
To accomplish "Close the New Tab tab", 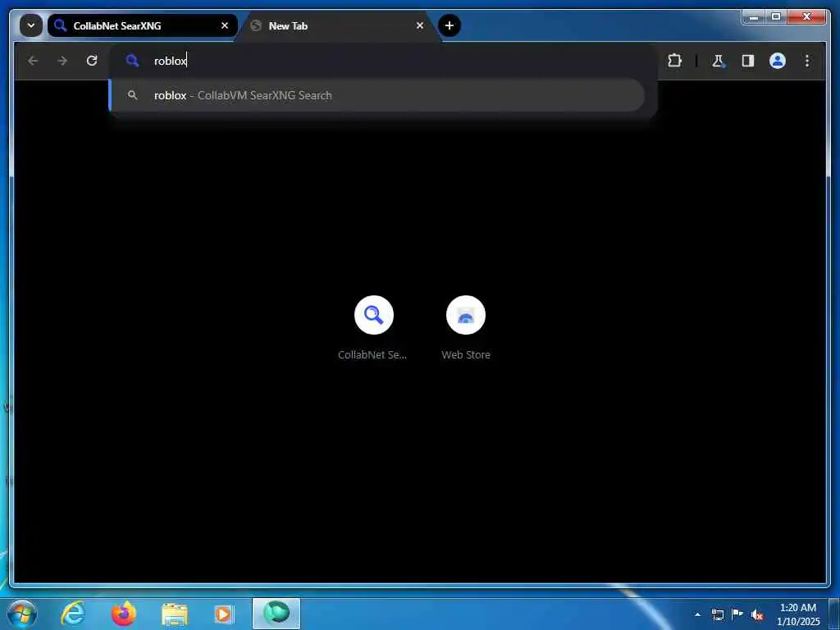I will coord(420,25).
